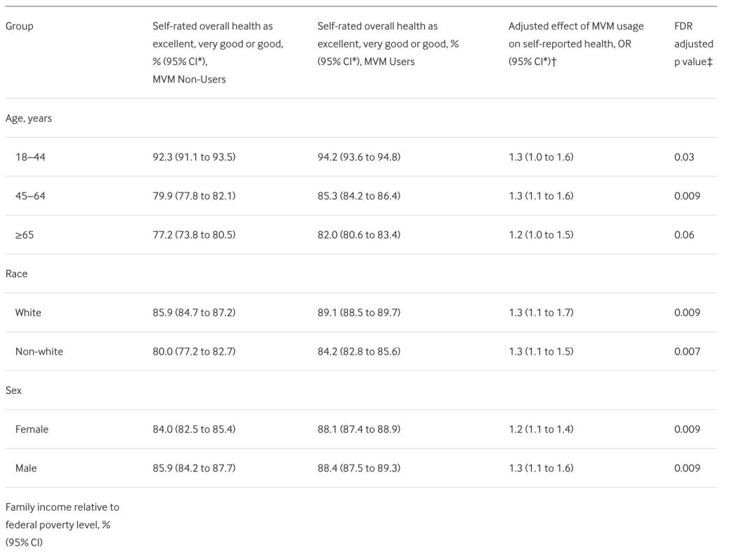Click the "Group" column header

pos(20,26)
